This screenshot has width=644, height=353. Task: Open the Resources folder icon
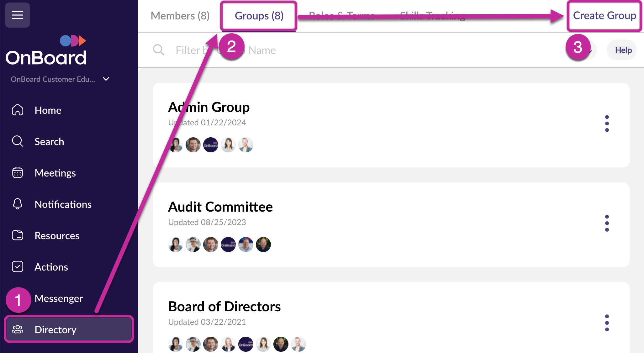click(18, 235)
